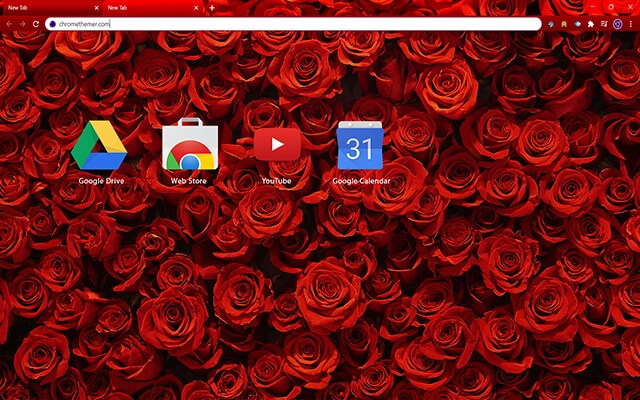
Task: Click the blue bird extension icon
Action: pyautogui.click(x=551, y=24)
